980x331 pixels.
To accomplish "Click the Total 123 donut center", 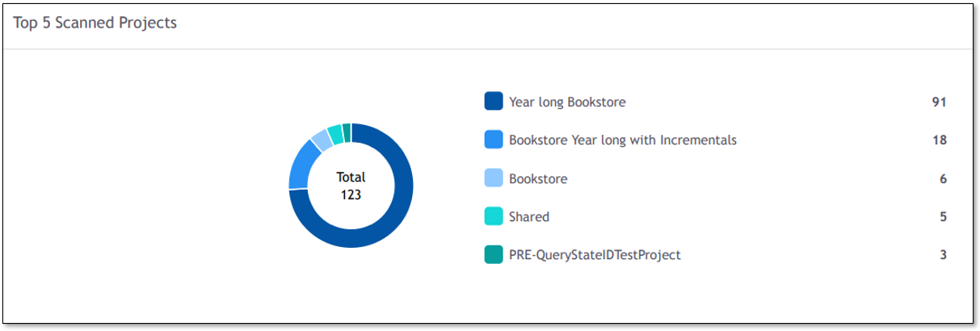I will tap(351, 186).
